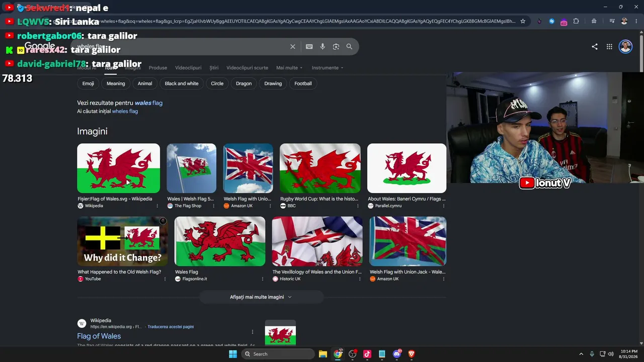This screenshot has width=644, height=362.
Task: Launch Brave browser from the taskbar
Action: [412, 354]
